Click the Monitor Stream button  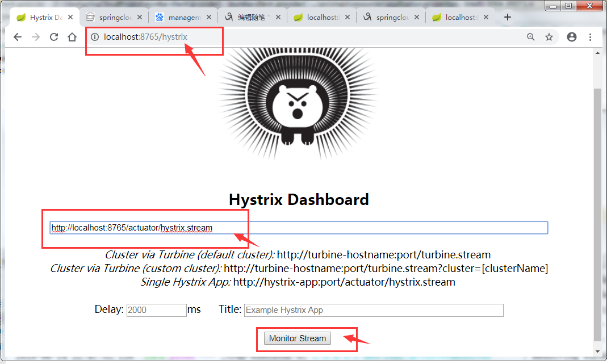click(x=298, y=338)
